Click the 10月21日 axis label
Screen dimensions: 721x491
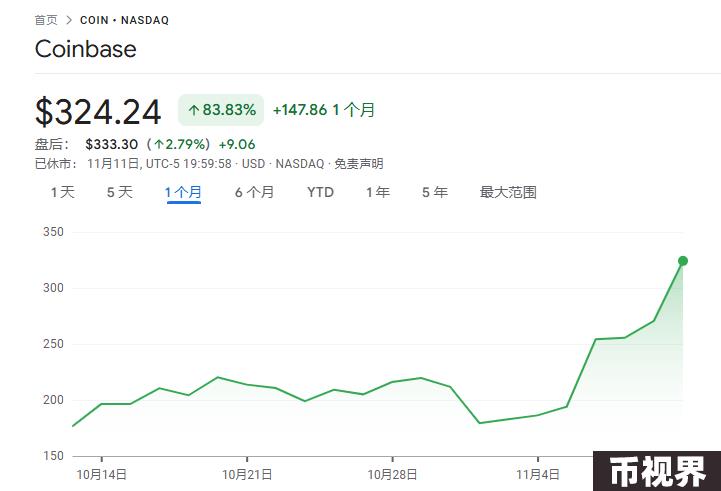[247, 474]
